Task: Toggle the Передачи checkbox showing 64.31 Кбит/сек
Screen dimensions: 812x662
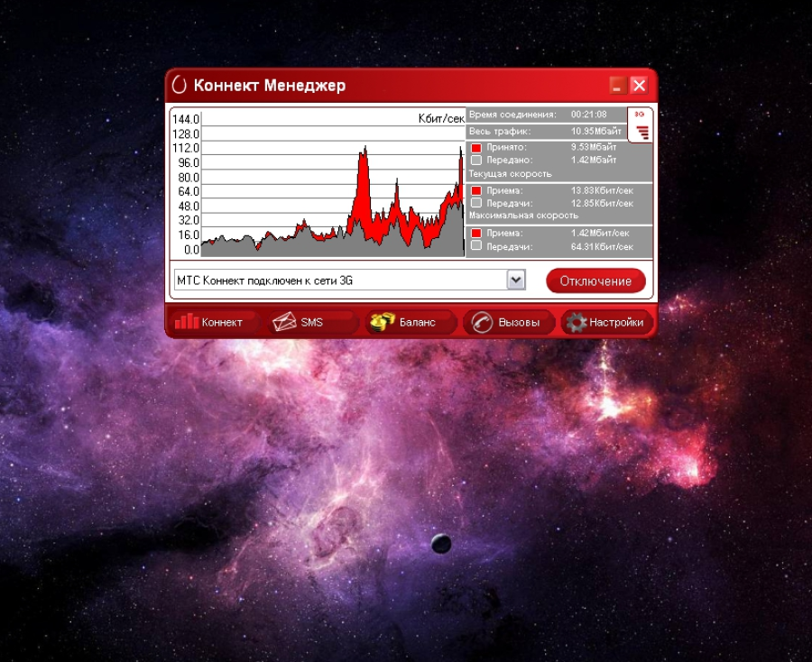Action: (x=475, y=246)
